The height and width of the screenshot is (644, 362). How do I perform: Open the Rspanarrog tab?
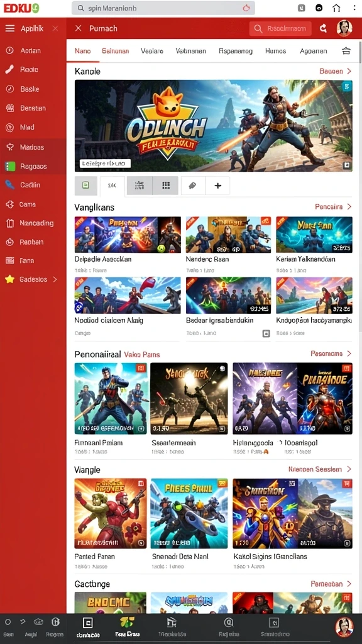pos(236,51)
